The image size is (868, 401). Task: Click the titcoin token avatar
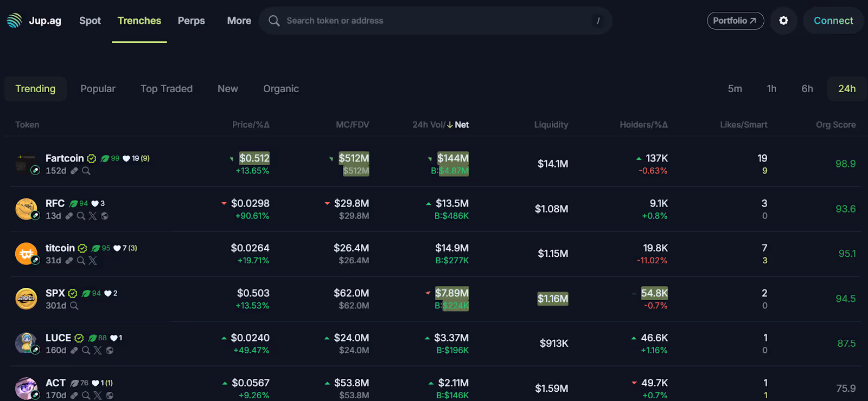pos(26,254)
